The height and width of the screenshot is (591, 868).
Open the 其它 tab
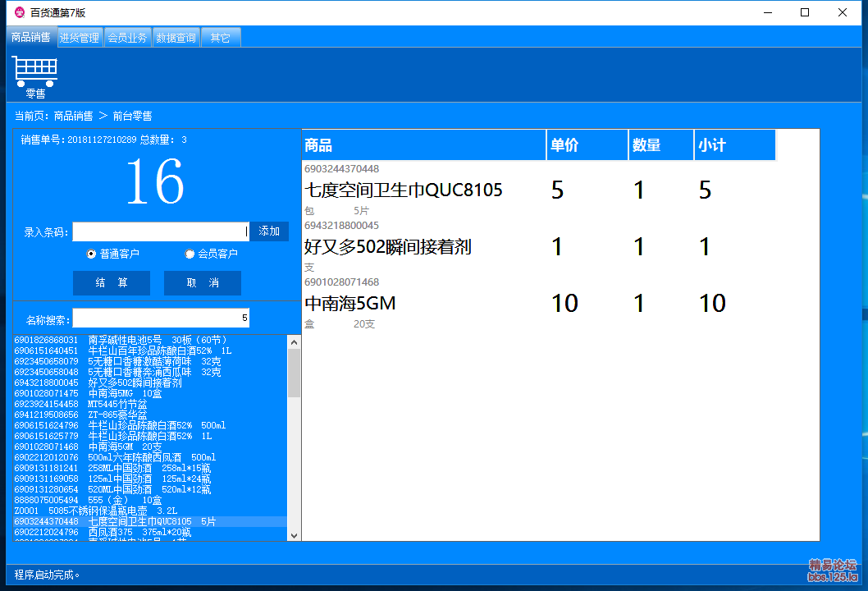pyautogui.click(x=221, y=38)
